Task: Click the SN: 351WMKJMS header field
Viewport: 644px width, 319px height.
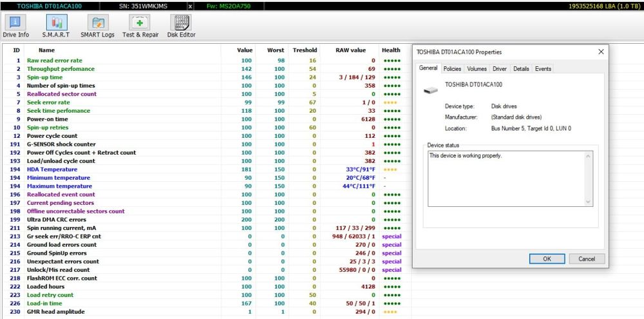Action: click(144, 6)
